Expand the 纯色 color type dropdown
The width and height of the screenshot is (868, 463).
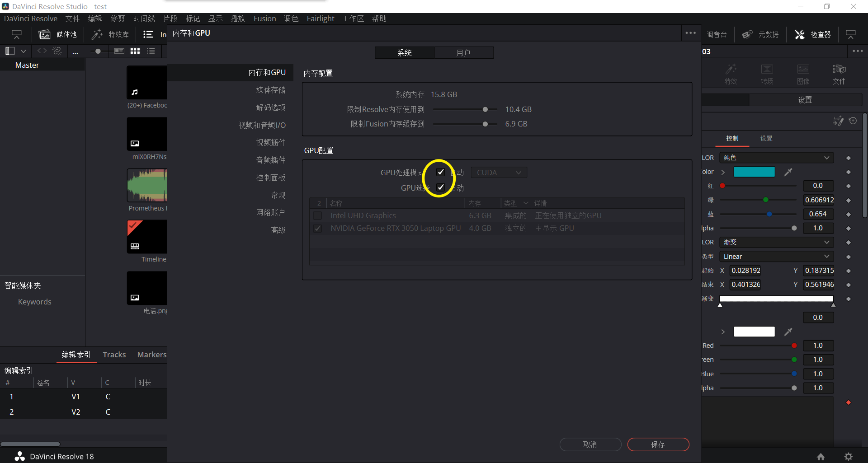pyautogui.click(x=776, y=158)
